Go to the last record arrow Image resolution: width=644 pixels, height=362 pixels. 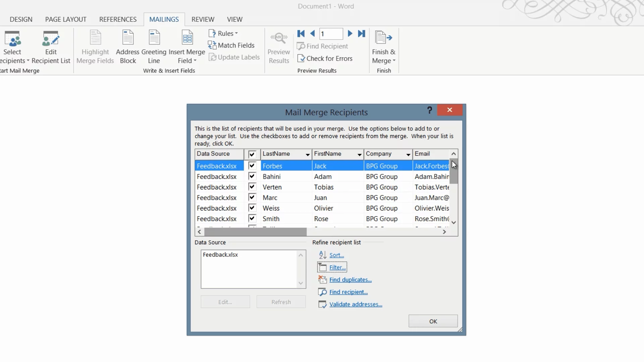[x=361, y=34]
